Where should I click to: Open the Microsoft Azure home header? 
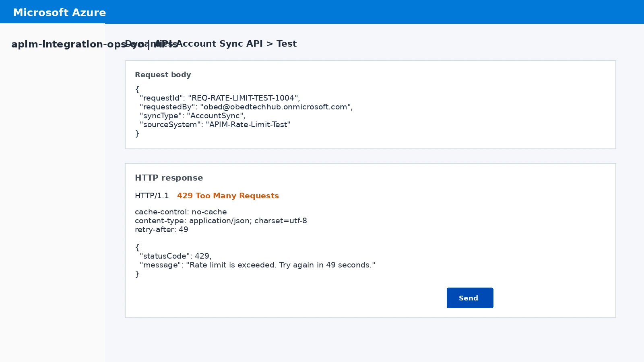(60, 12)
